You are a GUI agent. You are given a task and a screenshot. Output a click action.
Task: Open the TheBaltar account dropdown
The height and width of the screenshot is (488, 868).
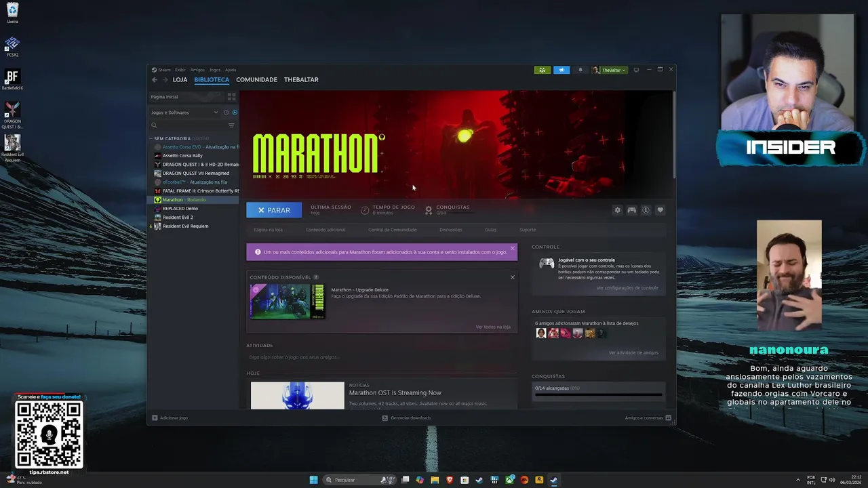(x=610, y=70)
